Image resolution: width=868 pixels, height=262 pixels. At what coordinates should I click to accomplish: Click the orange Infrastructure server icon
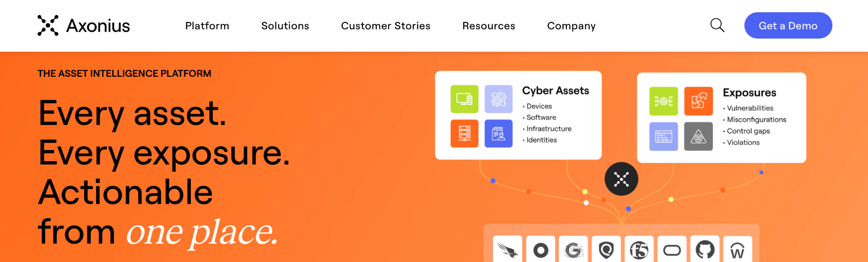(x=465, y=134)
